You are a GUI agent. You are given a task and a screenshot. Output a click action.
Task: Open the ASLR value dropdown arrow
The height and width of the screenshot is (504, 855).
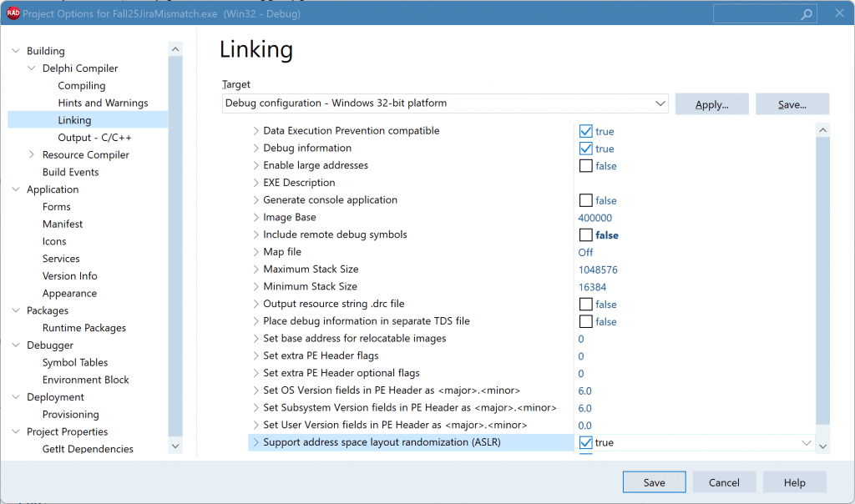click(807, 443)
